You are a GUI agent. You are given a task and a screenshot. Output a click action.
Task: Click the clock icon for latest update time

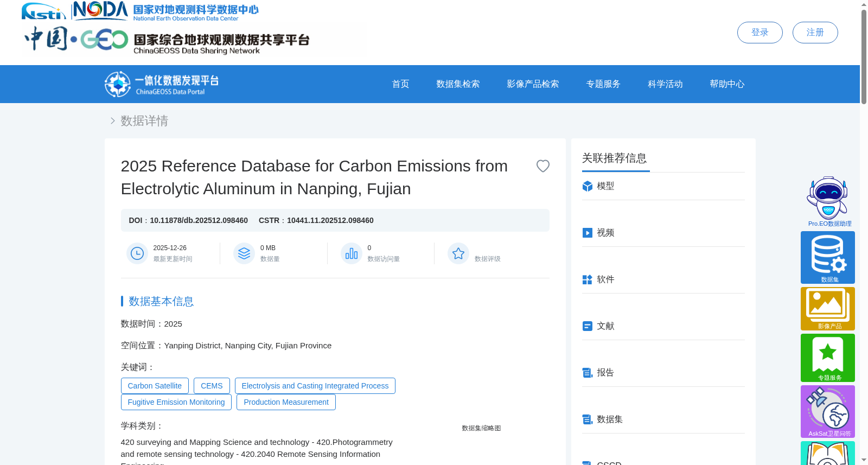tap(137, 253)
